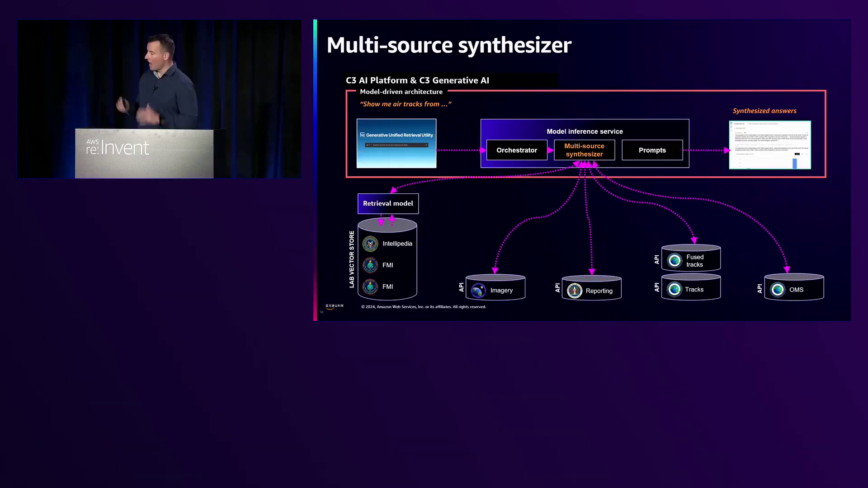Select the Orchestrator box

pyautogui.click(x=517, y=150)
